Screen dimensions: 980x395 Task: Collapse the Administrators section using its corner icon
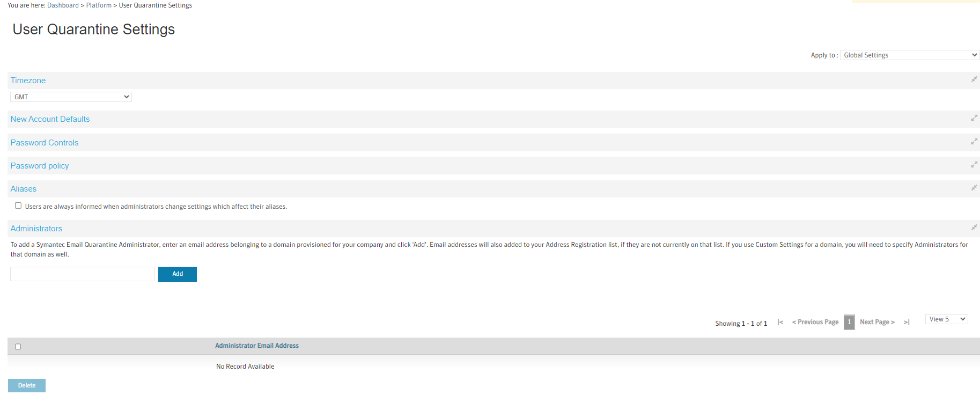[974, 228]
